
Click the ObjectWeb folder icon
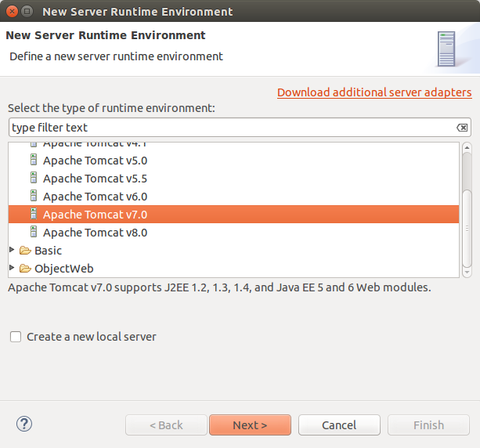click(25, 269)
